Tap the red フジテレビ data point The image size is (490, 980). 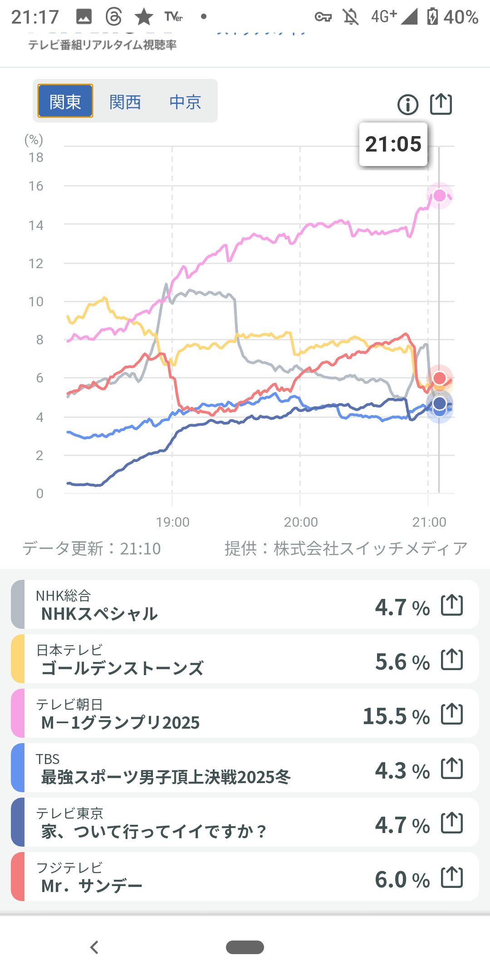coord(439,378)
